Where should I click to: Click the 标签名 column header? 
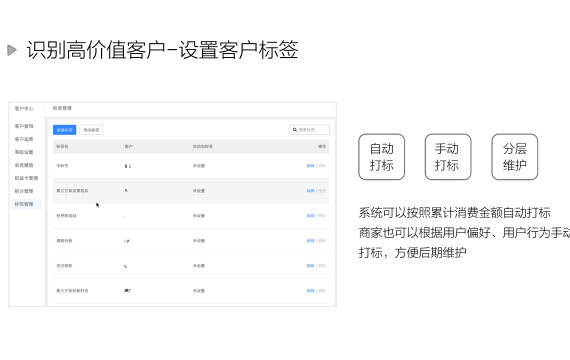tap(62, 146)
